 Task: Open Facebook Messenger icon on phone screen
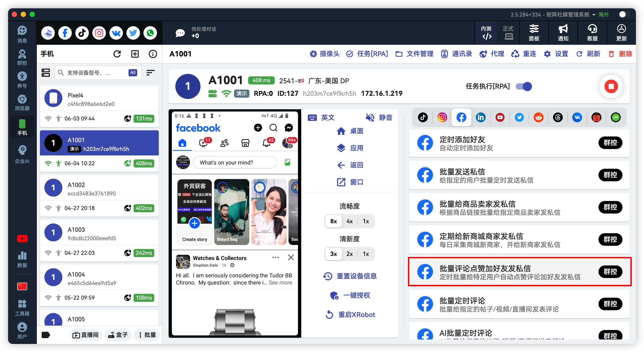coord(289,128)
